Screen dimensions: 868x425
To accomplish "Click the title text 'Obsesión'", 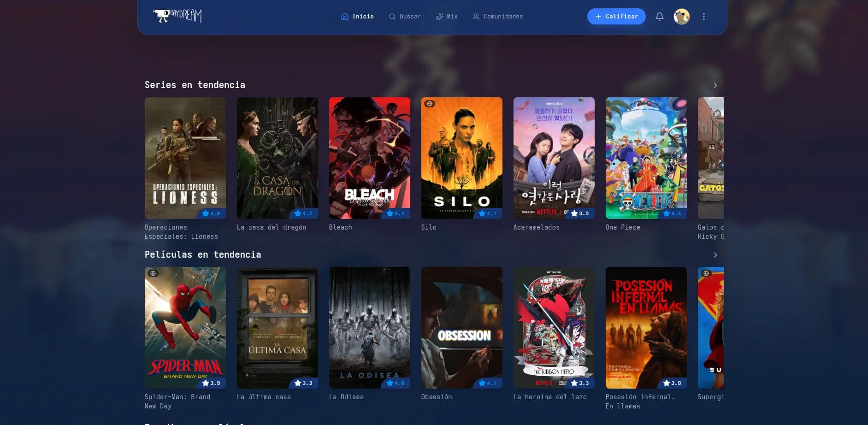I will coord(437,397).
